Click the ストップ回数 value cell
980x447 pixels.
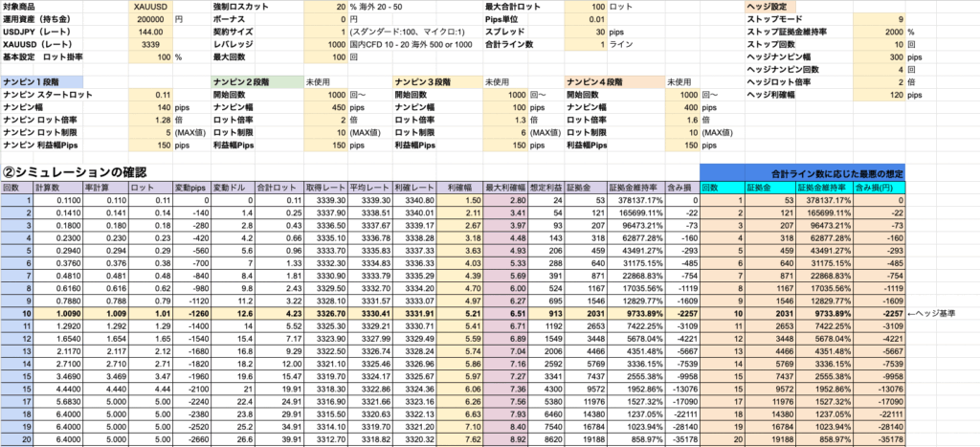tap(880, 44)
